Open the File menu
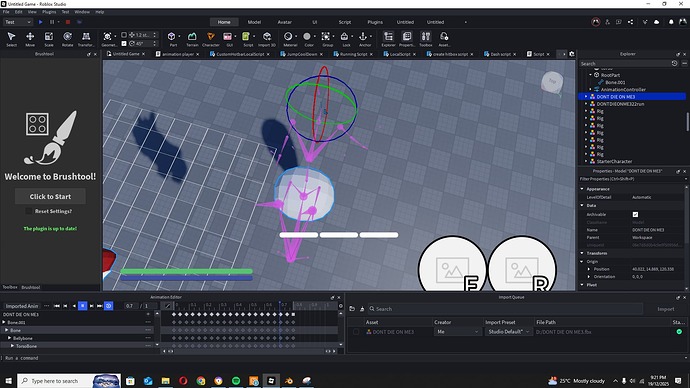690x388 pixels. coord(6,12)
